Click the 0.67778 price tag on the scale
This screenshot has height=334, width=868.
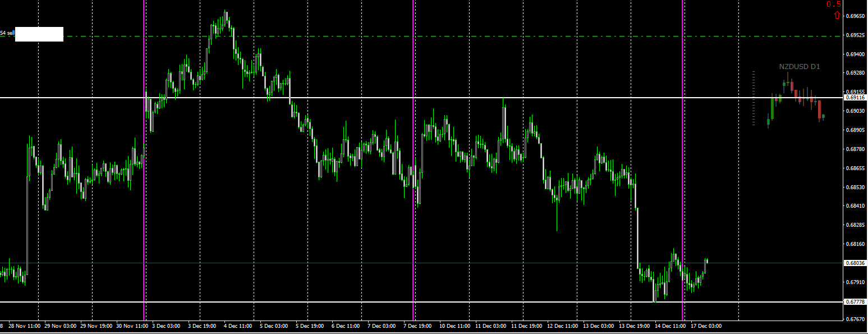coord(855,302)
